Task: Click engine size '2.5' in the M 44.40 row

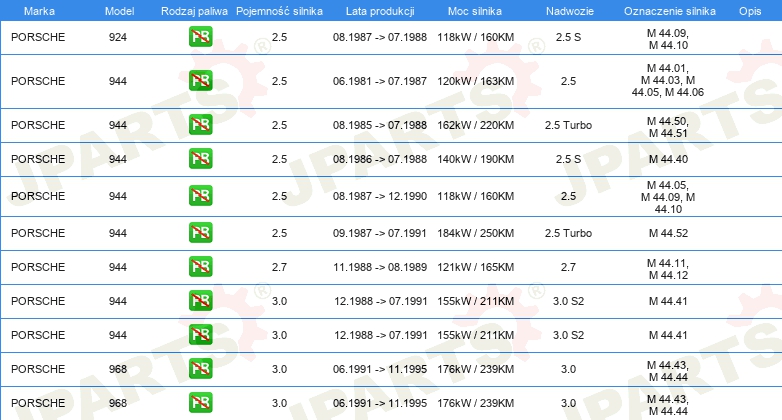Action: point(279,159)
